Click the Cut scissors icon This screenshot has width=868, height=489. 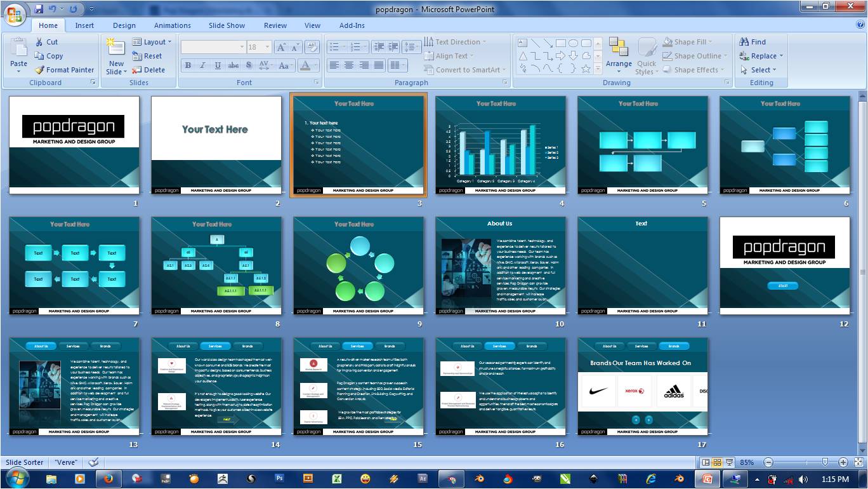(x=39, y=42)
